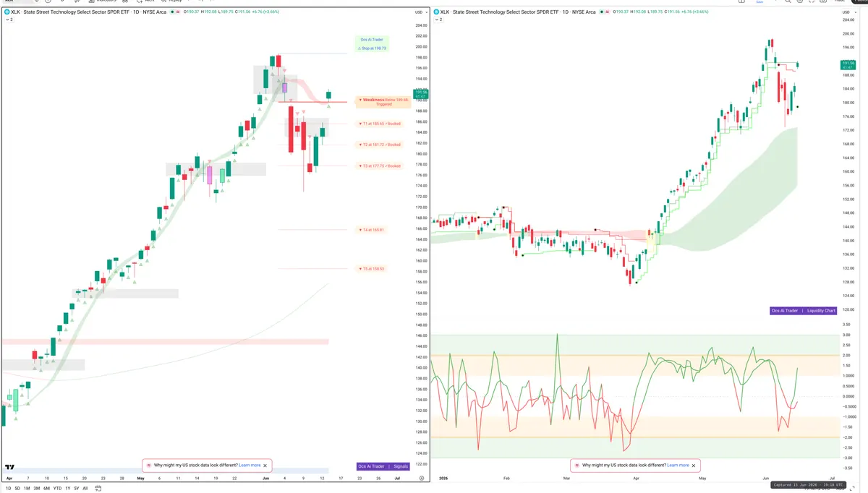Click the 'T3 at 177.75 Booked' label
868x493 pixels.
pyautogui.click(x=379, y=166)
